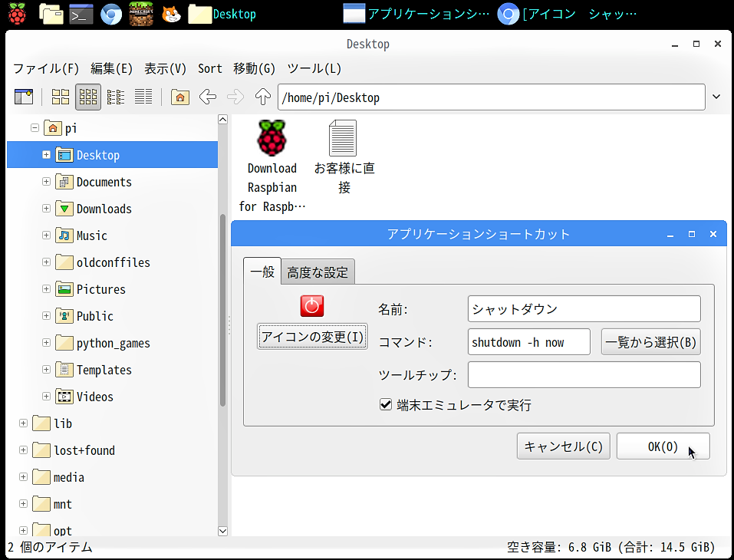Open the ファイル(F) menu
Viewport: 734px width, 560px height.
[x=46, y=69]
